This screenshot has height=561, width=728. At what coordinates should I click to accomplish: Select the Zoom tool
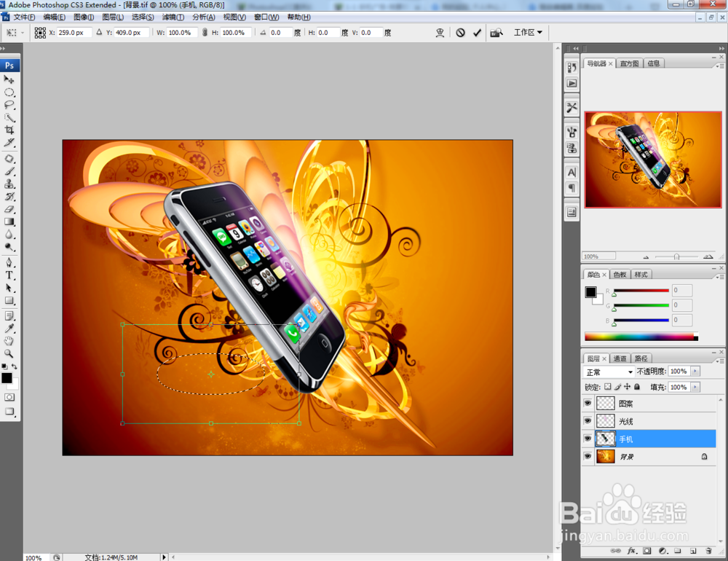tap(9, 353)
